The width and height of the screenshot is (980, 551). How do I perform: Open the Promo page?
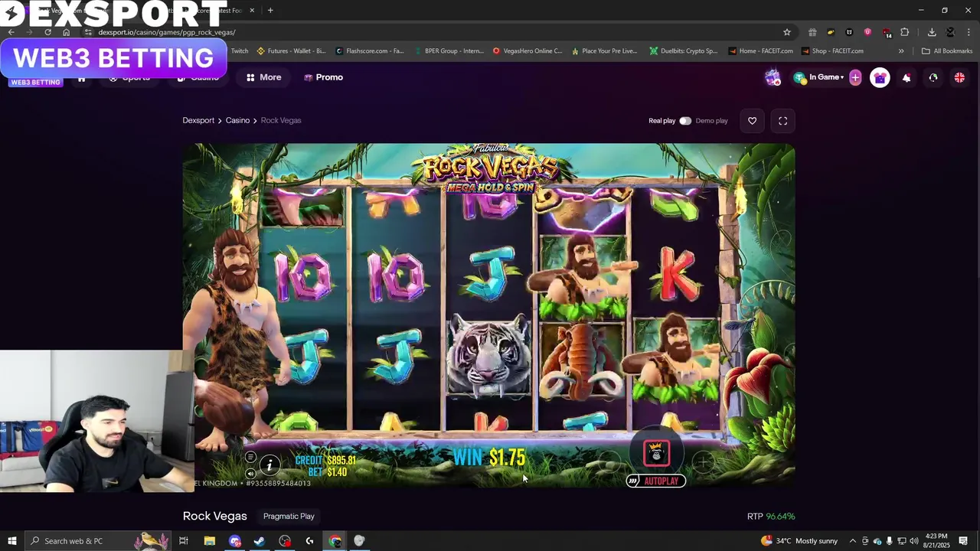[x=323, y=77]
